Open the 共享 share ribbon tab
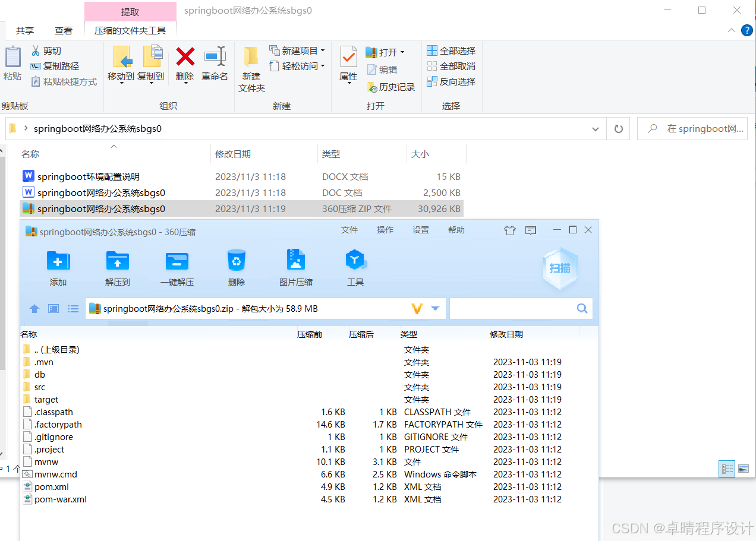This screenshot has width=756, height=541. (25, 30)
